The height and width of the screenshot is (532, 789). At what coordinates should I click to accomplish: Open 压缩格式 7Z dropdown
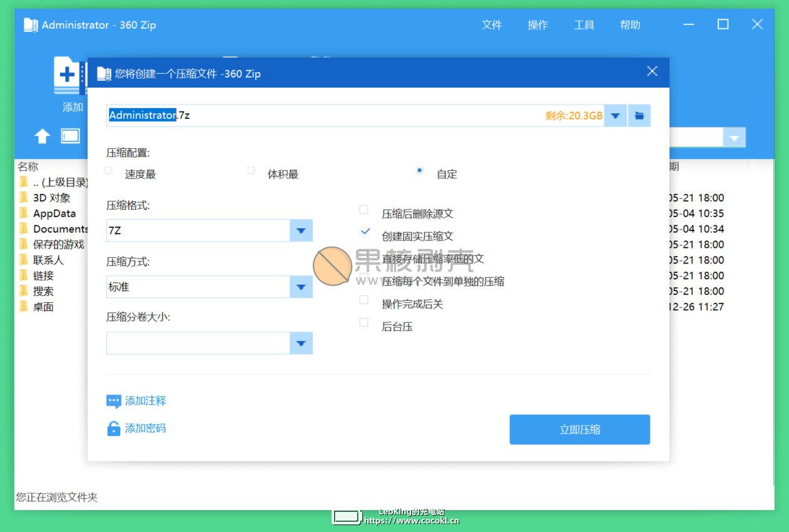pos(301,230)
